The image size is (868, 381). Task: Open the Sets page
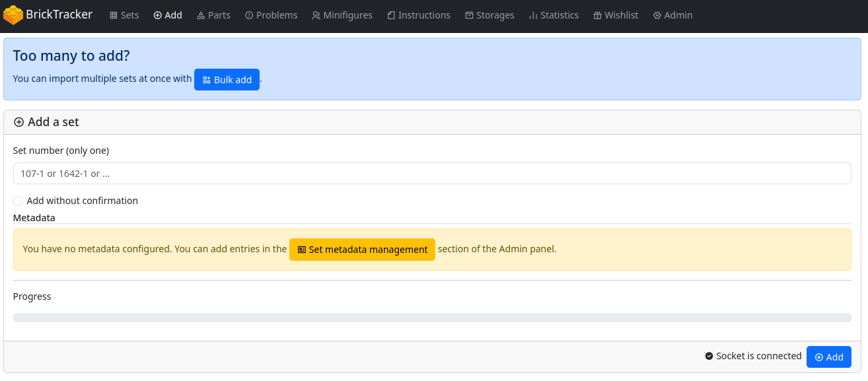coord(124,15)
